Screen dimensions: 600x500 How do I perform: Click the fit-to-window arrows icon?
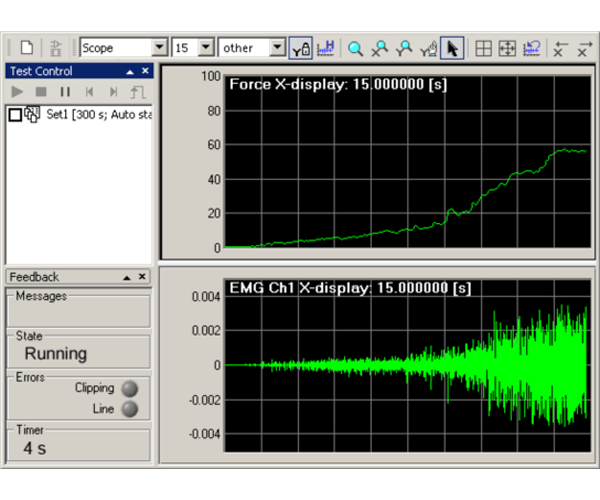(x=507, y=49)
